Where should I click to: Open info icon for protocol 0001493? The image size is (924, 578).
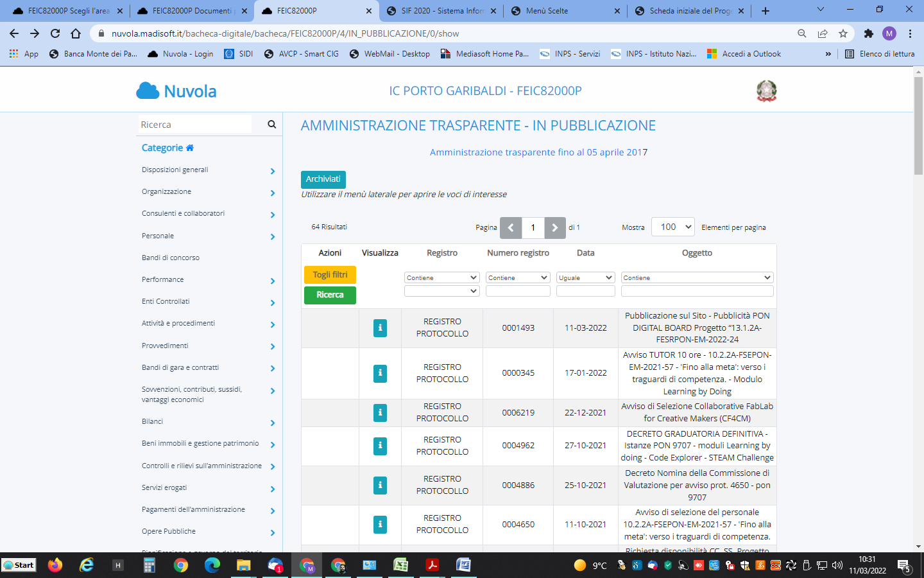click(380, 328)
